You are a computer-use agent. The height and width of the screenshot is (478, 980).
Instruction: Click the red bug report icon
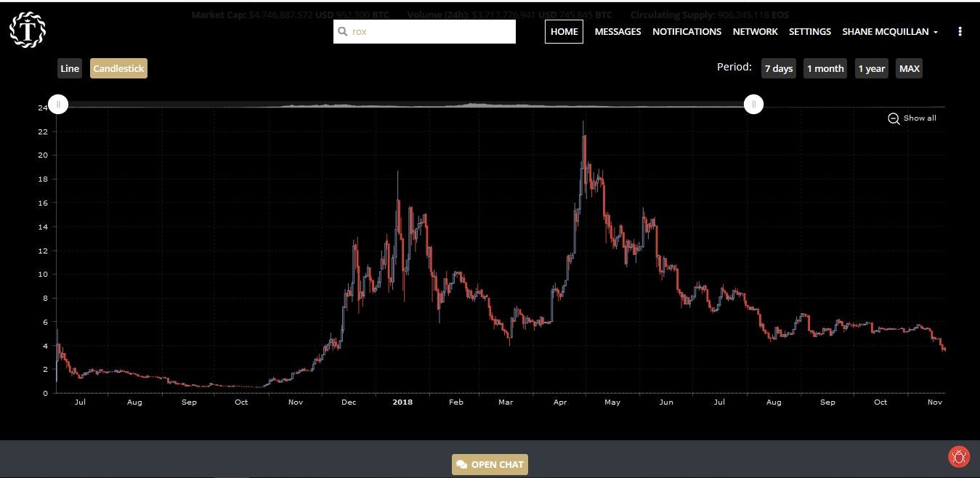pyautogui.click(x=959, y=457)
